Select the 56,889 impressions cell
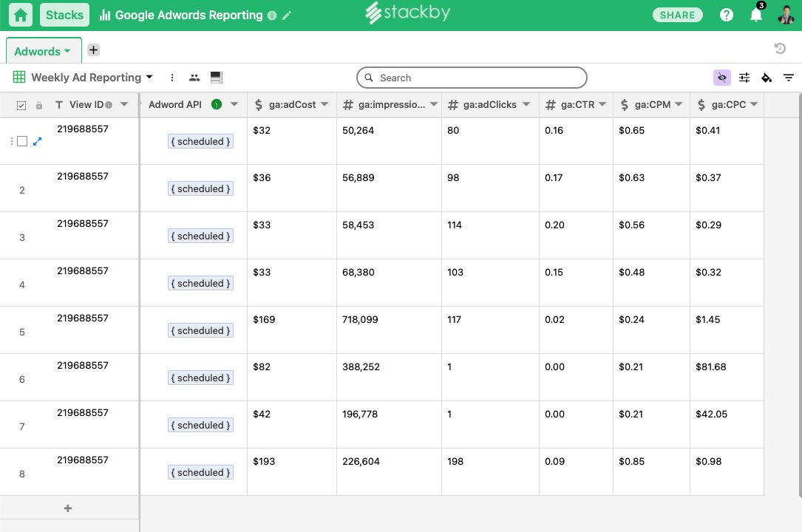 pyautogui.click(x=389, y=188)
